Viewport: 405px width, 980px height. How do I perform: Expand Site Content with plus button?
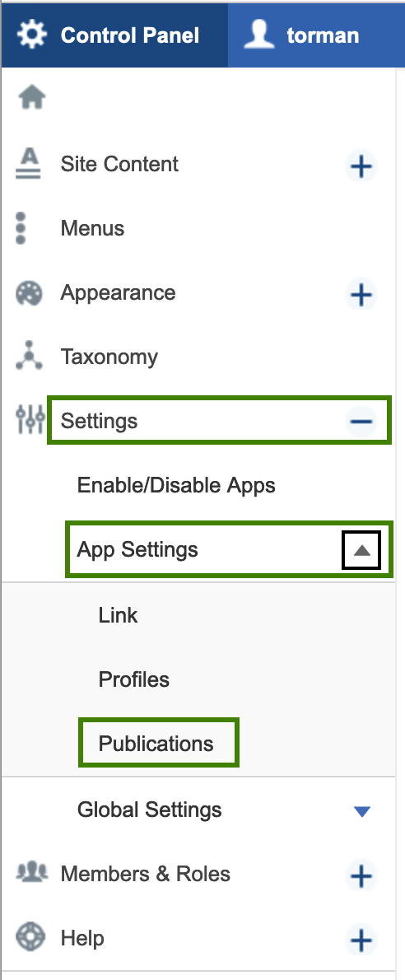[x=361, y=166]
